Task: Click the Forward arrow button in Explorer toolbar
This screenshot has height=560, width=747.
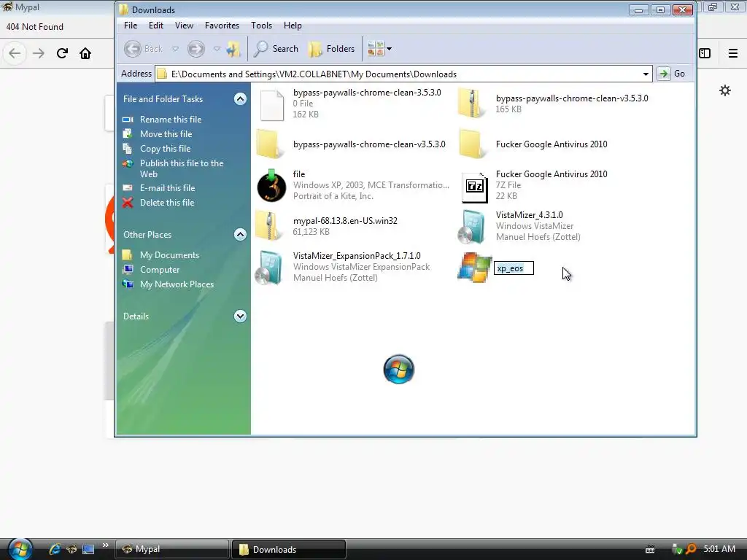Action: [x=196, y=49]
